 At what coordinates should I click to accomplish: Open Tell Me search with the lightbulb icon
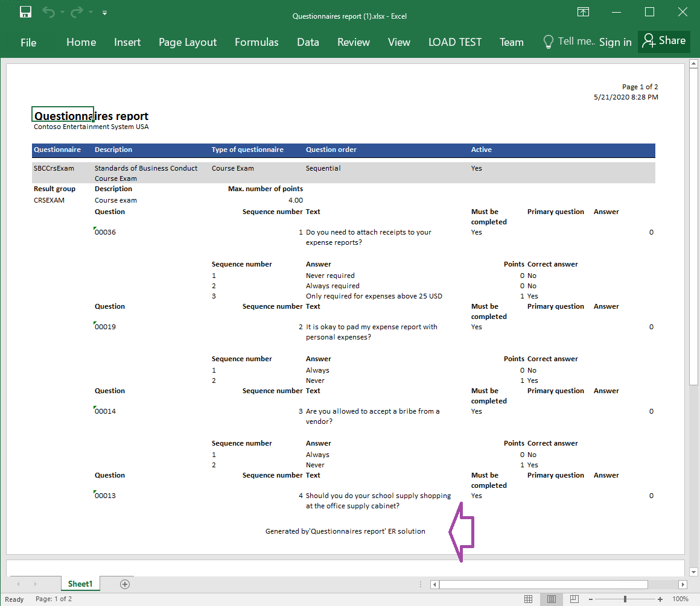(549, 42)
